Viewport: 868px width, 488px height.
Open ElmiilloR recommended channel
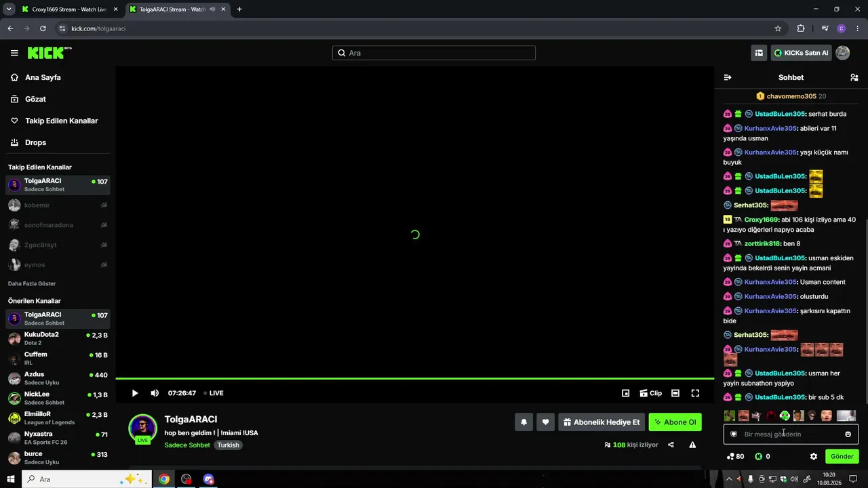coord(58,418)
